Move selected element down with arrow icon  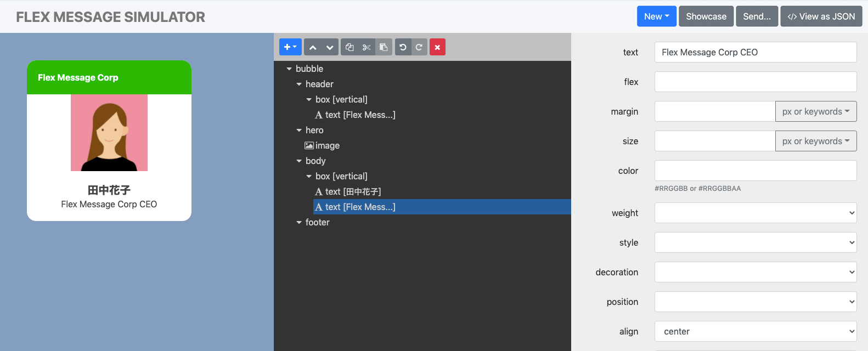329,47
